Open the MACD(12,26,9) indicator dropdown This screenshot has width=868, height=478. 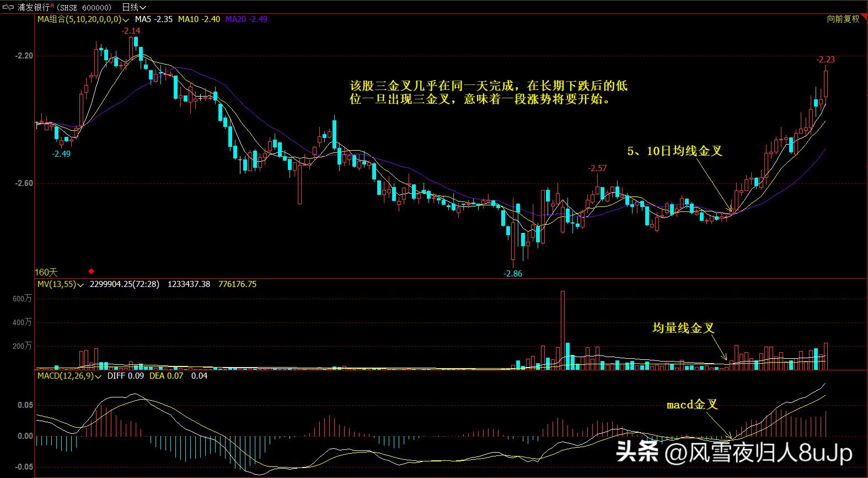(69, 375)
